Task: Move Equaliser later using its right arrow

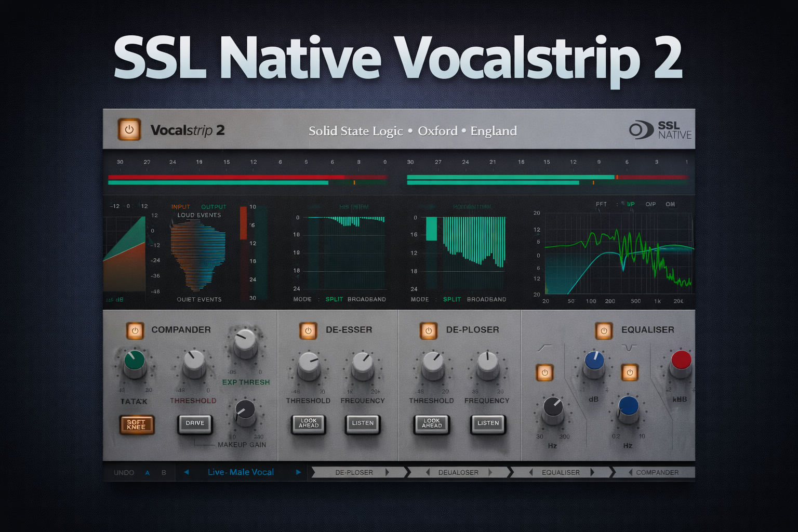Action: pyautogui.click(x=592, y=472)
